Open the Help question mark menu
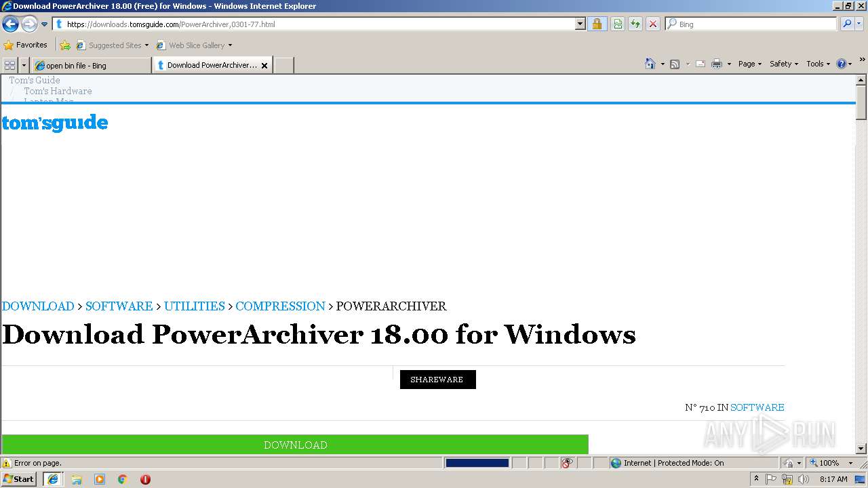 tap(844, 64)
